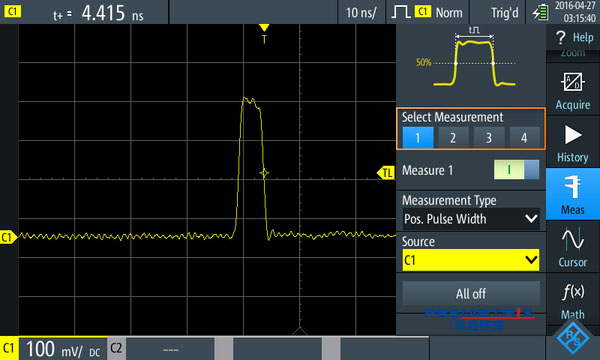Click the trigger edge type icon
This screenshot has height=360, width=600.
[400, 12]
